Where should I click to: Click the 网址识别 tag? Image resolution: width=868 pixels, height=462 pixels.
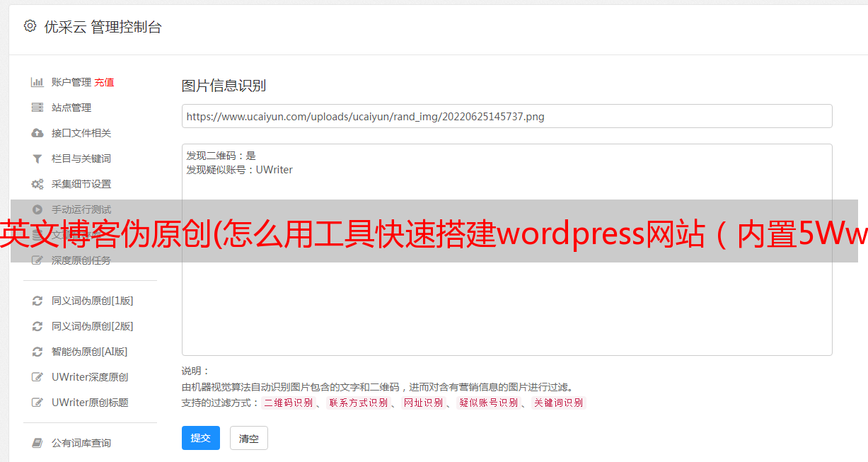point(424,403)
